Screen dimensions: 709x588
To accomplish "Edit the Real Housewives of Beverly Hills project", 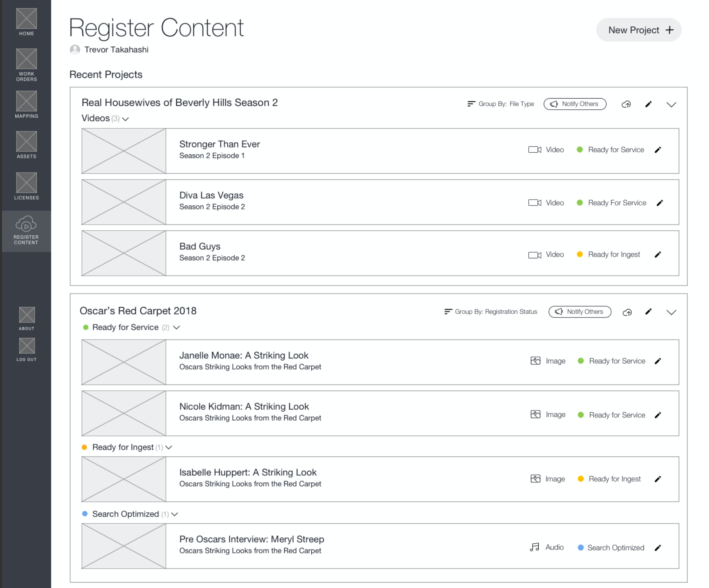I will pyautogui.click(x=648, y=104).
